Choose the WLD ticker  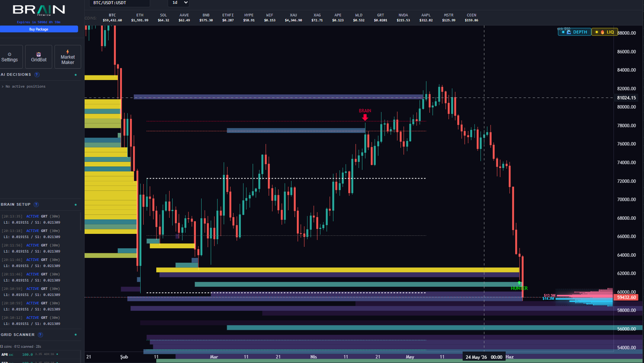(x=358, y=18)
